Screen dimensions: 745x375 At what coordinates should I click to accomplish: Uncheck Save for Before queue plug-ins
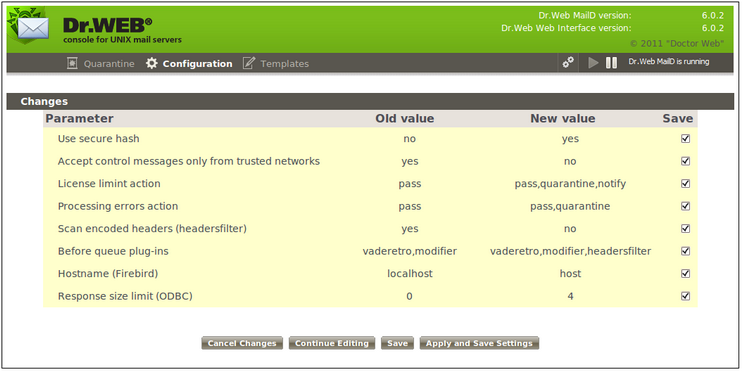(685, 251)
